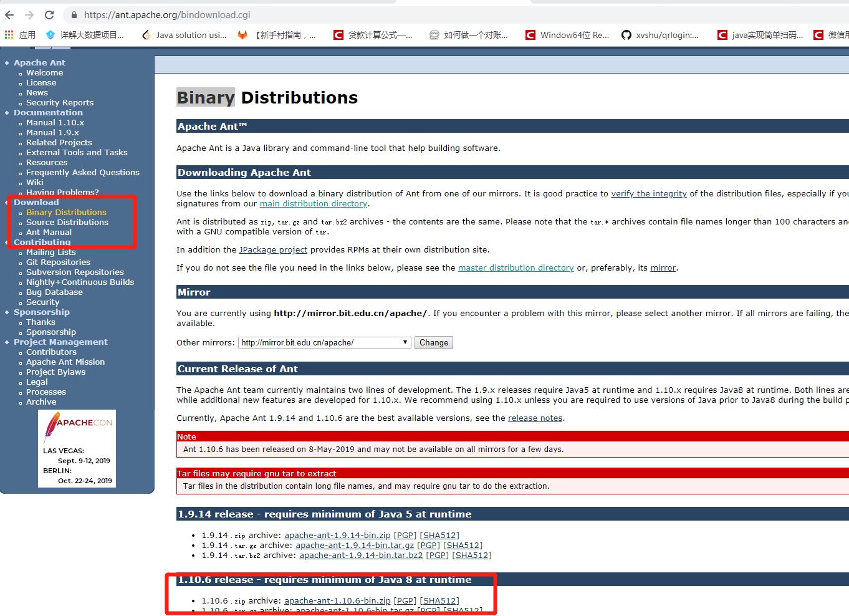The height and width of the screenshot is (616, 849).
Task: Click the mirror link after the word 'its'
Action: [663, 268]
